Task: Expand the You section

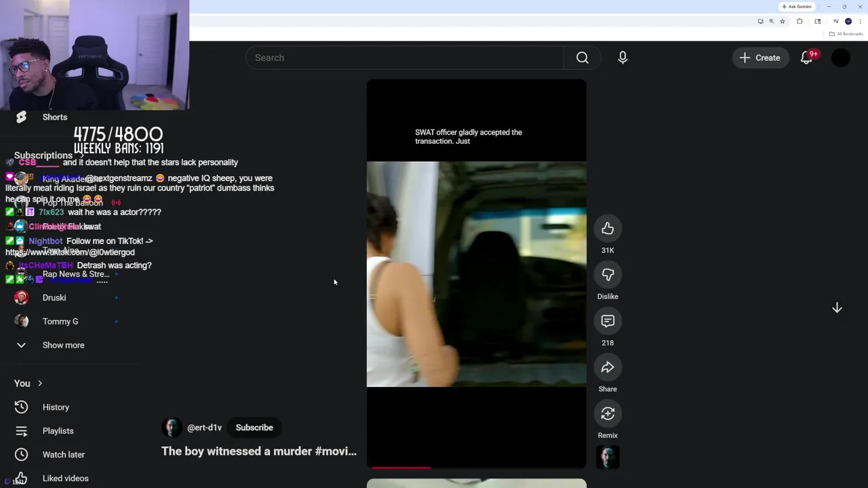Action: tap(28, 384)
